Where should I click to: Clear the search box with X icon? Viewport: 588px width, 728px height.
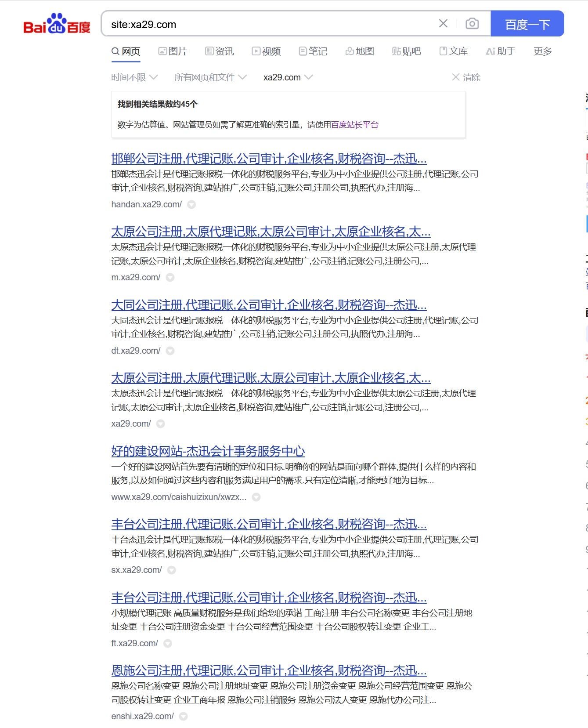[443, 24]
